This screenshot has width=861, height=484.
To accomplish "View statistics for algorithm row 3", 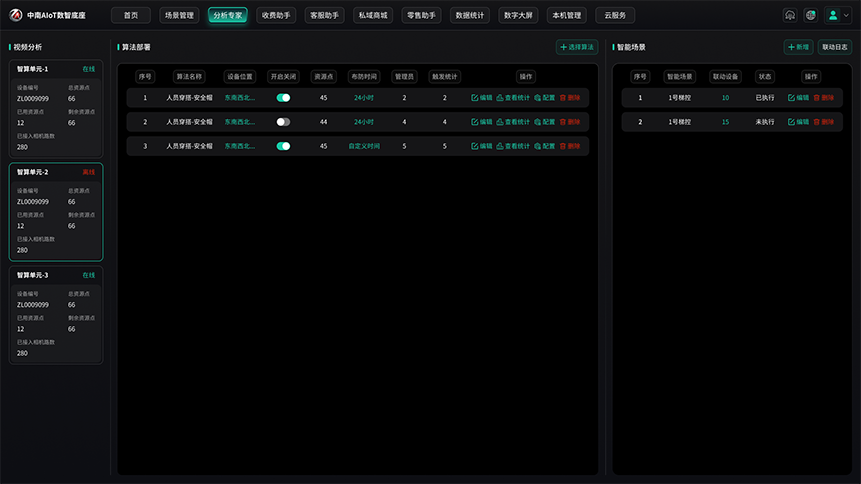I will [x=513, y=146].
